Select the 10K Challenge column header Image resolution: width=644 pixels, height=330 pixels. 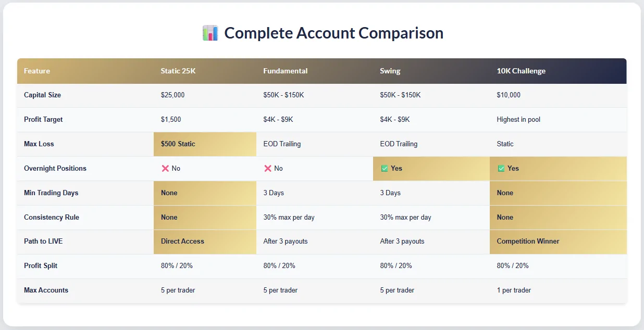click(521, 71)
